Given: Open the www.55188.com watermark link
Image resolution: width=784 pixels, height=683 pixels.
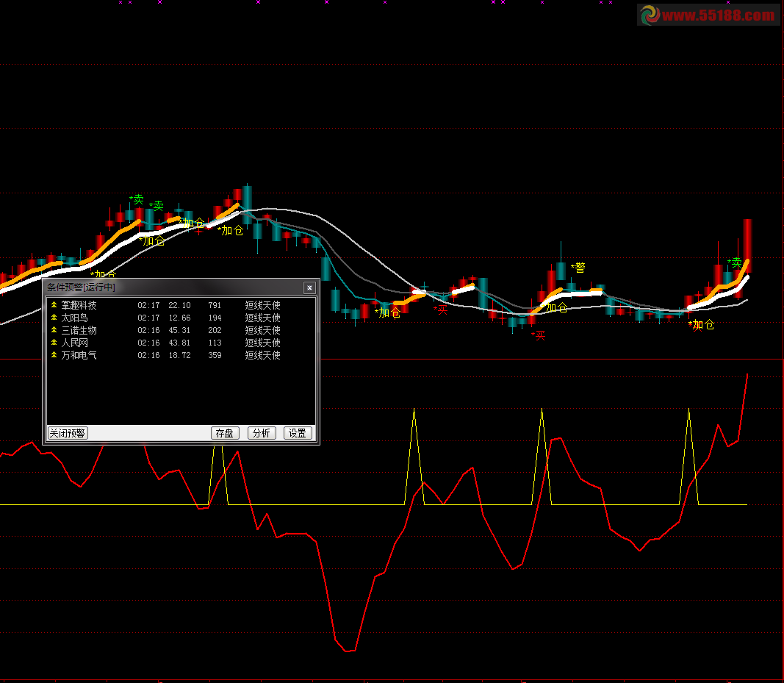Looking at the screenshot, I should click(718, 15).
